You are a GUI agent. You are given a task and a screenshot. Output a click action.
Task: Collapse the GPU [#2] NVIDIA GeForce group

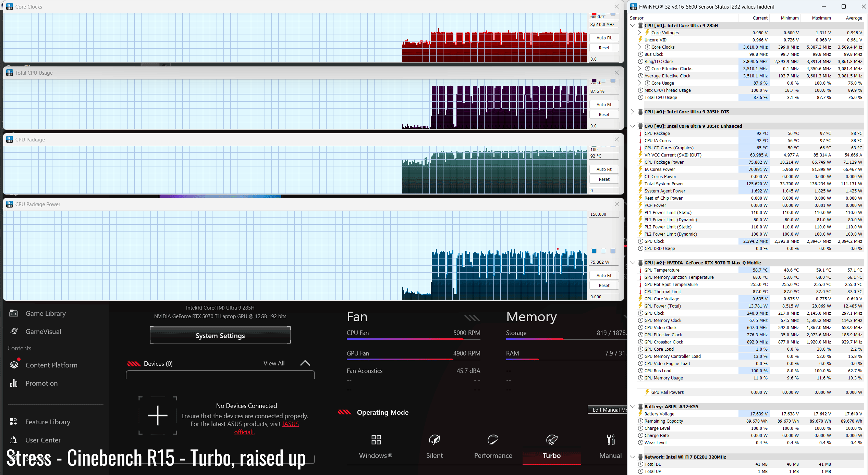pos(633,263)
